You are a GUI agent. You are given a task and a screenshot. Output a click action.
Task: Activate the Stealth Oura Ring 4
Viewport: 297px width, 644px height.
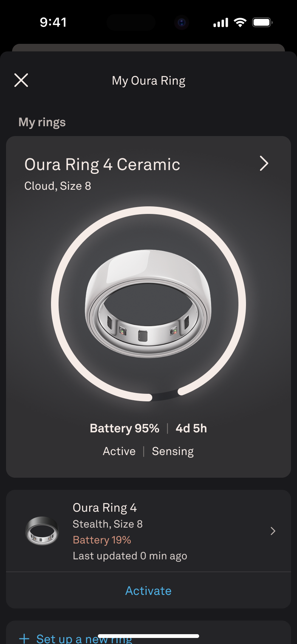(148, 591)
